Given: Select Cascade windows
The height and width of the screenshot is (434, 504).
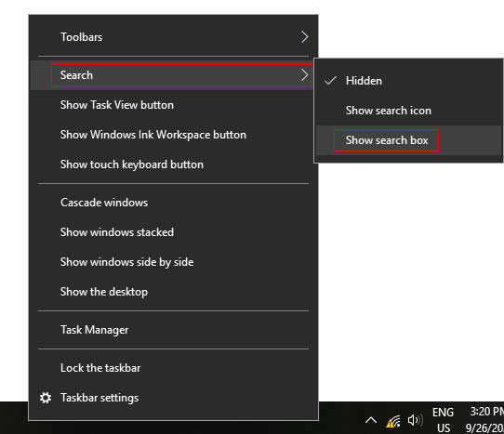Looking at the screenshot, I should coord(174,203).
